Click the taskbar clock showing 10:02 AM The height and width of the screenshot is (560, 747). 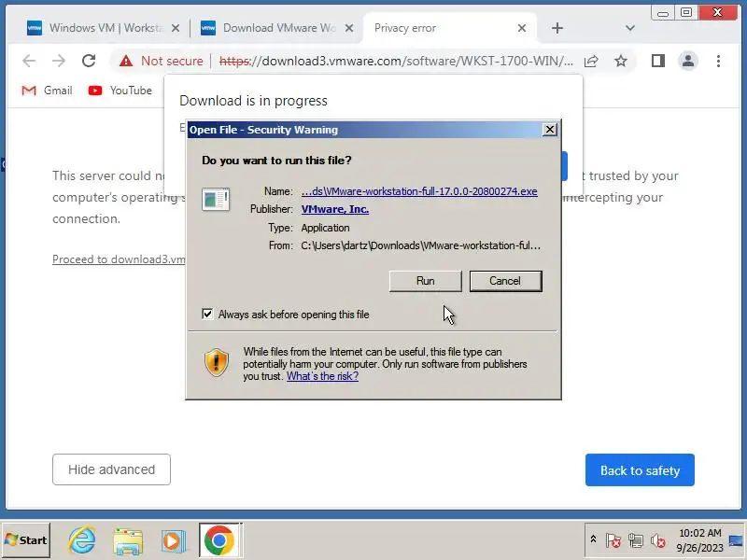(699, 540)
